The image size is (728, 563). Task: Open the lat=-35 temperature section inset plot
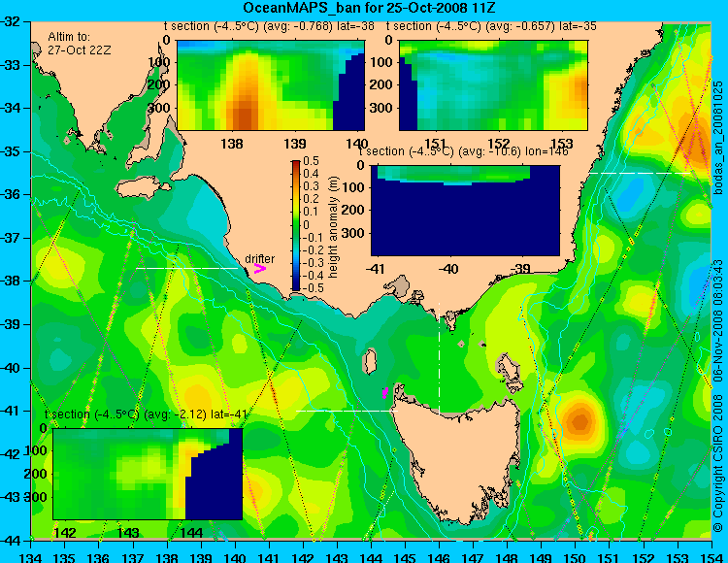(493, 85)
